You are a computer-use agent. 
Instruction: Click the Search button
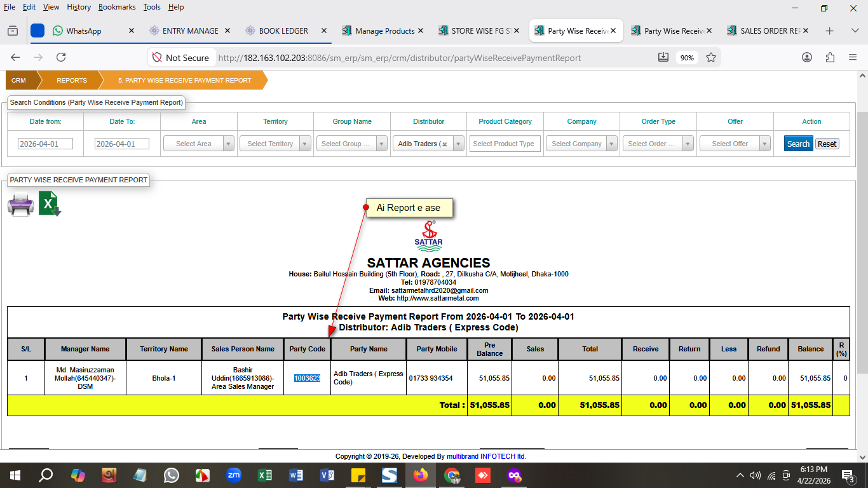[x=798, y=144]
